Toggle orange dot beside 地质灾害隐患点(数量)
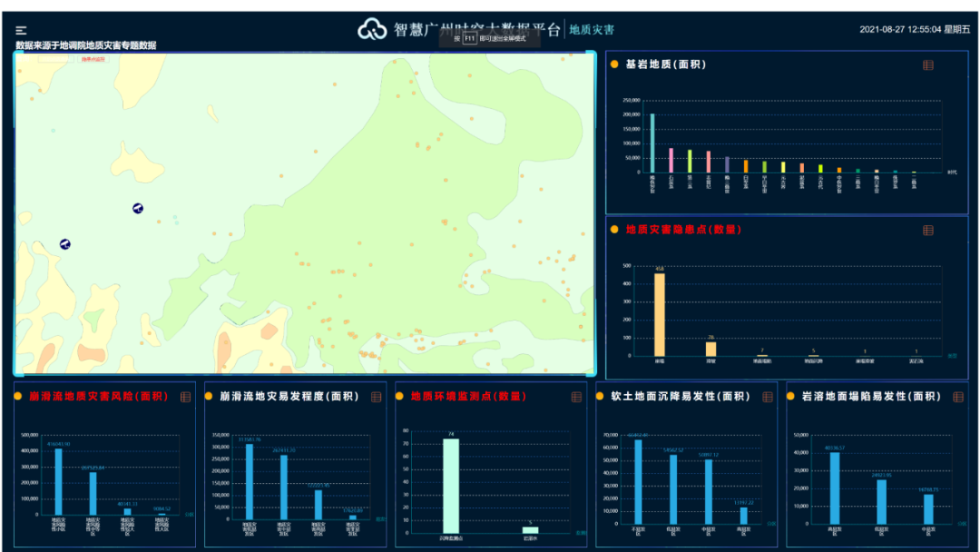Viewport: 980px width, 552px height. point(614,230)
